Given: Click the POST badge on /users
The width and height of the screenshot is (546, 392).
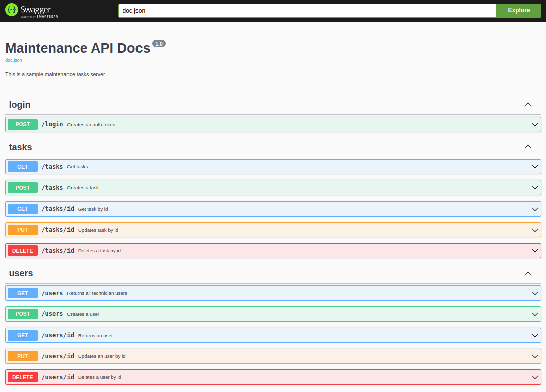Looking at the screenshot, I should (x=22, y=313).
